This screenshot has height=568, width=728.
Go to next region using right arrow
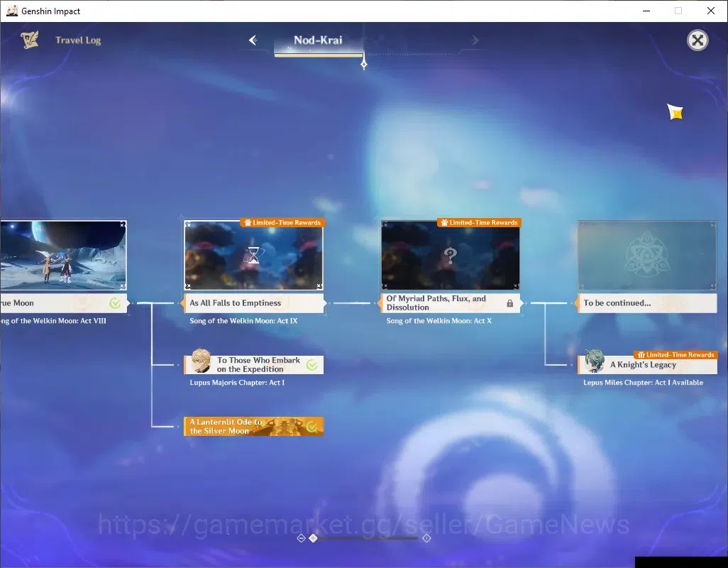(475, 40)
